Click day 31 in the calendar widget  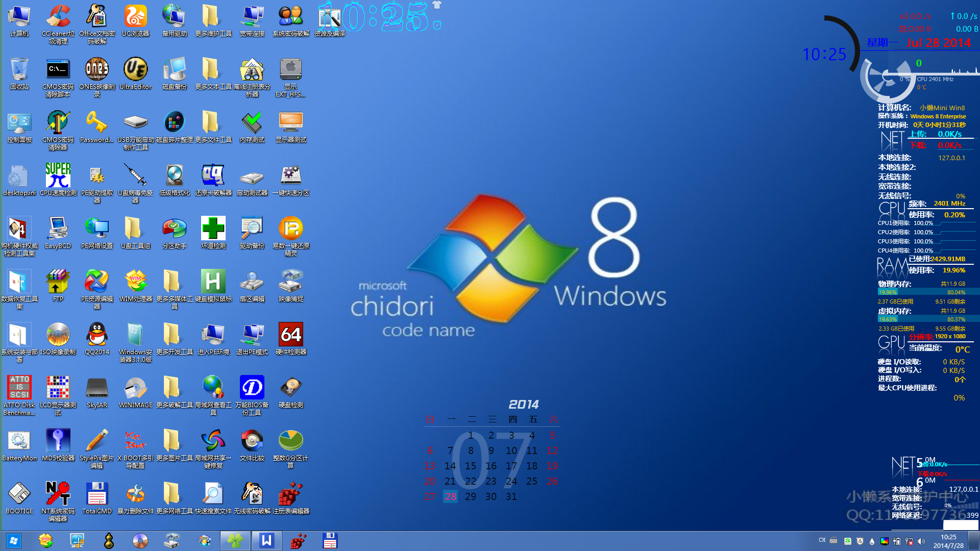click(x=511, y=496)
